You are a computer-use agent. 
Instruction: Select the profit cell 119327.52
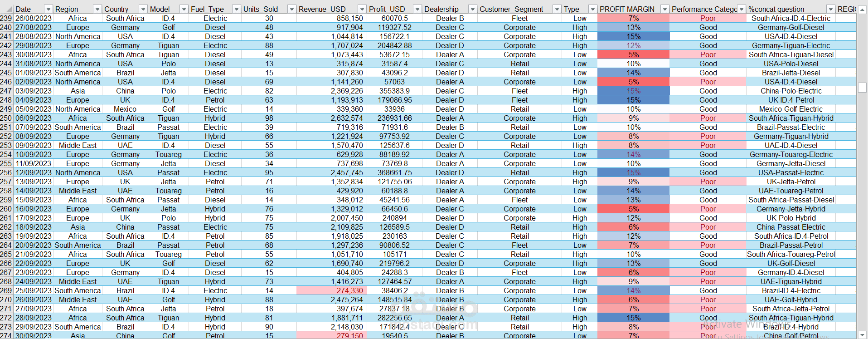[x=394, y=27]
